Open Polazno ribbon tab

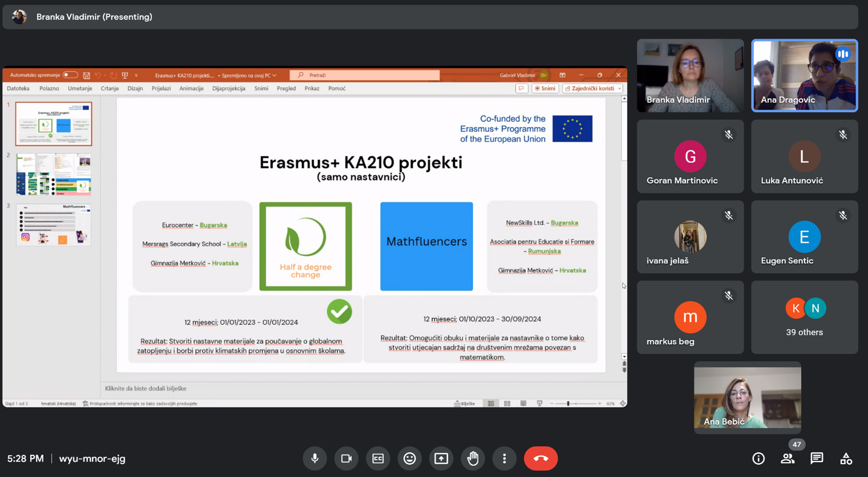click(49, 89)
